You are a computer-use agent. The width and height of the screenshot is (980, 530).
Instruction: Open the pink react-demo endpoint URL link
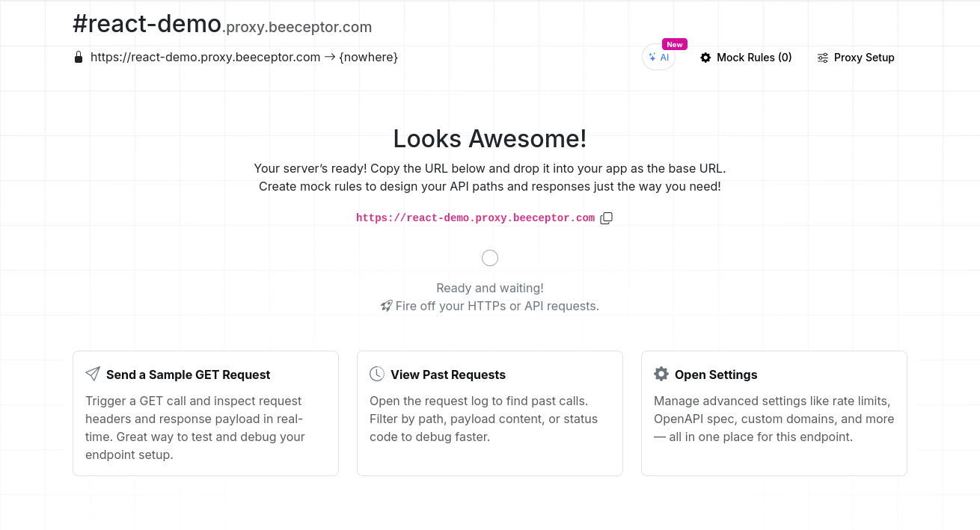475,218
